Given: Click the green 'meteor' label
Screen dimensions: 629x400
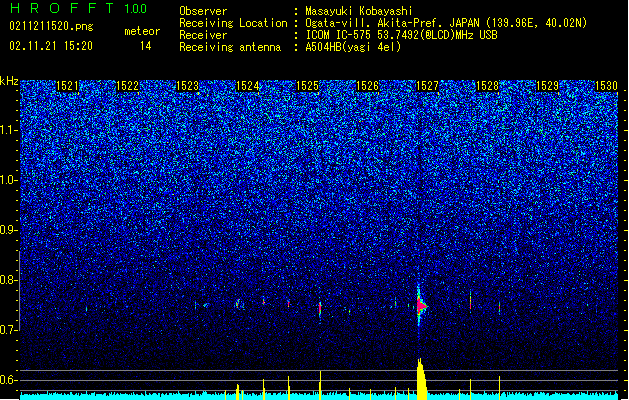Looking at the screenshot, I should pos(142,31).
